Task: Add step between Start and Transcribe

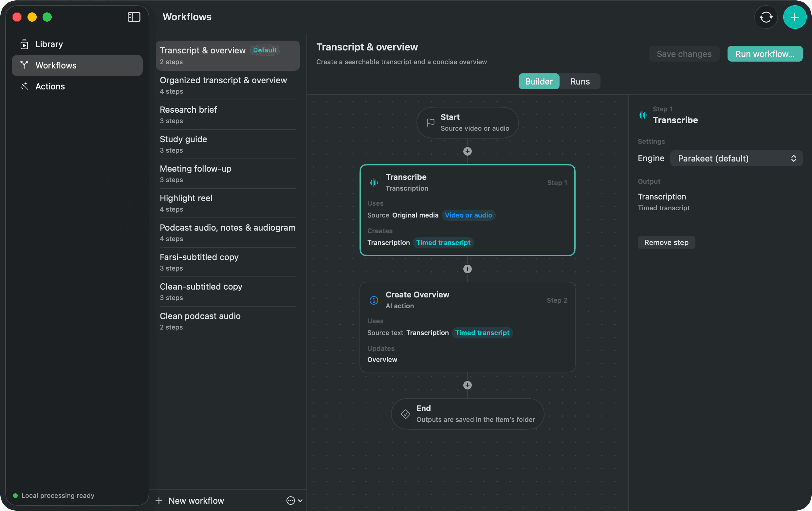Action: pyautogui.click(x=467, y=151)
